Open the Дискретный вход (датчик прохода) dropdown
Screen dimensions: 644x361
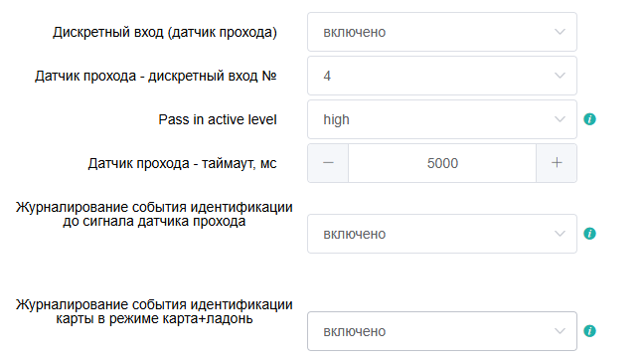[x=442, y=32]
